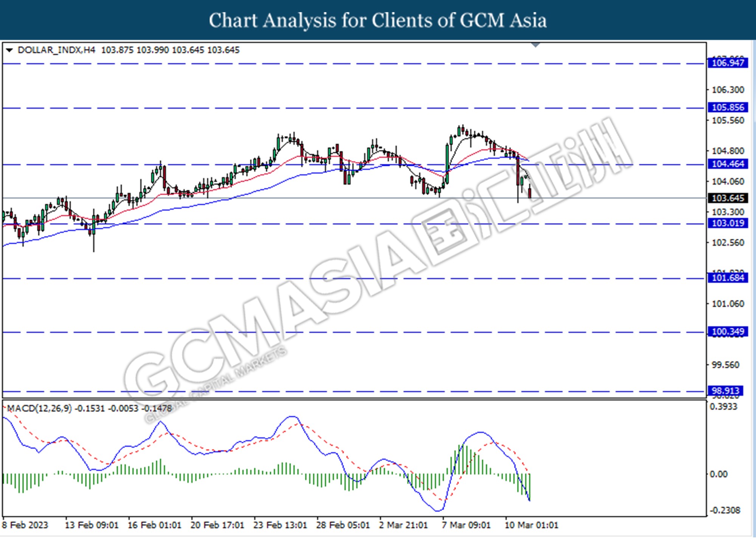Screen dimensions: 756x540
Task: Click the chart shift triangle marker
Action: [x=535, y=45]
